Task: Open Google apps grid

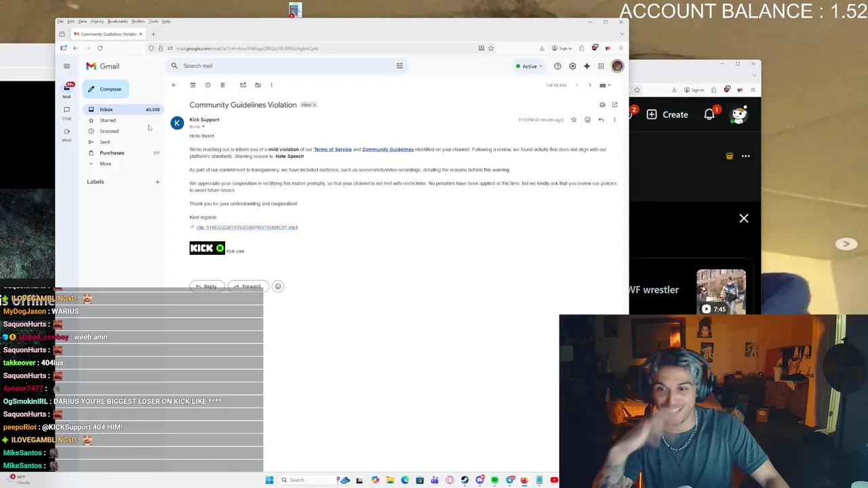Action: point(601,66)
